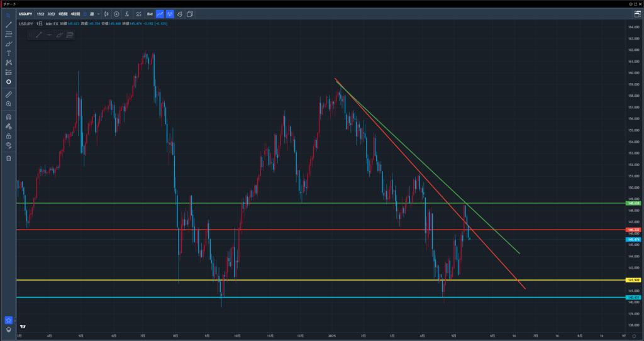Select the cursor arrow tool in left toolbar

(8, 16)
